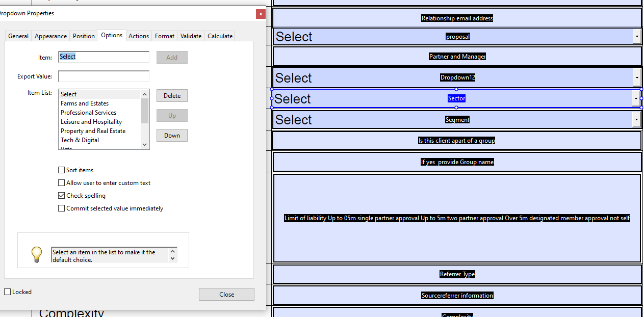Viewport: 644px width, 317px height.
Task: Open the proposal field dropdown arrow
Action: [x=636, y=36]
